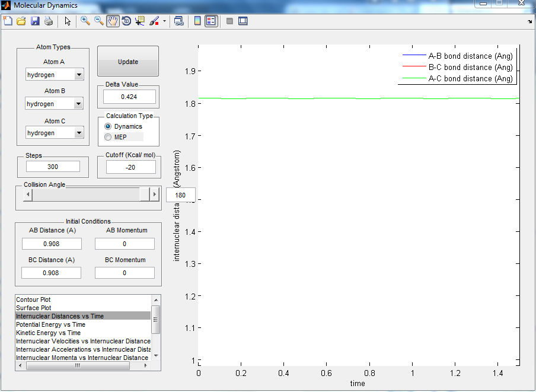Image resolution: width=536 pixels, height=392 pixels.
Task: Select the Edit Plot arrow tool
Action: tap(68, 21)
